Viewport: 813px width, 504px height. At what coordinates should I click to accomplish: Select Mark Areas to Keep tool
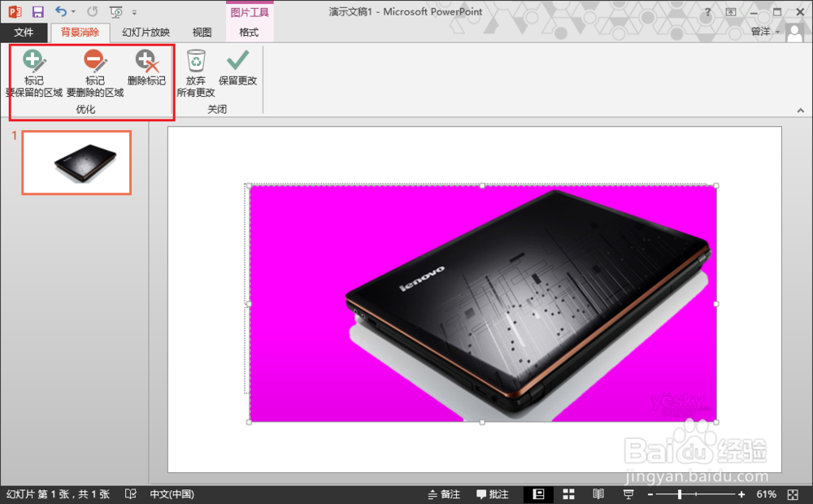(x=33, y=73)
